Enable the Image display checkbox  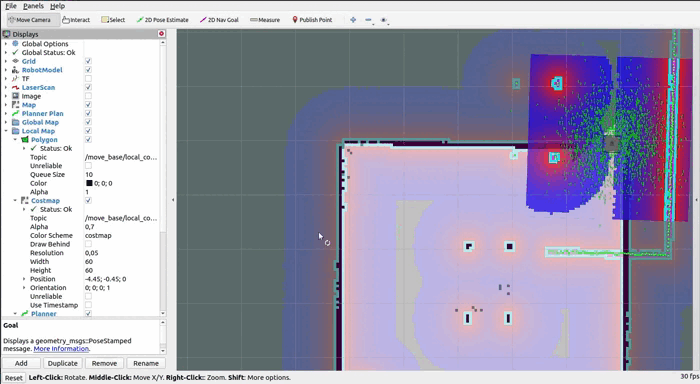[x=88, y=96]
